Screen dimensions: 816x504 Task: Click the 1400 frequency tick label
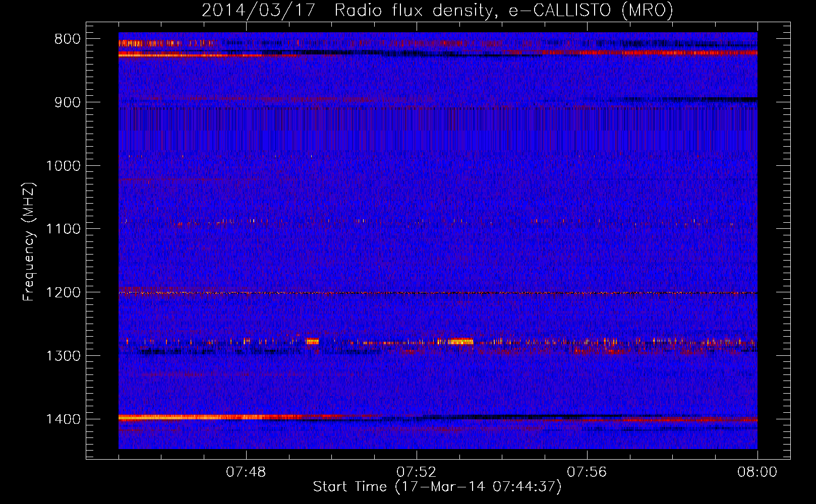pyautogui.click(x=63, y=419)
